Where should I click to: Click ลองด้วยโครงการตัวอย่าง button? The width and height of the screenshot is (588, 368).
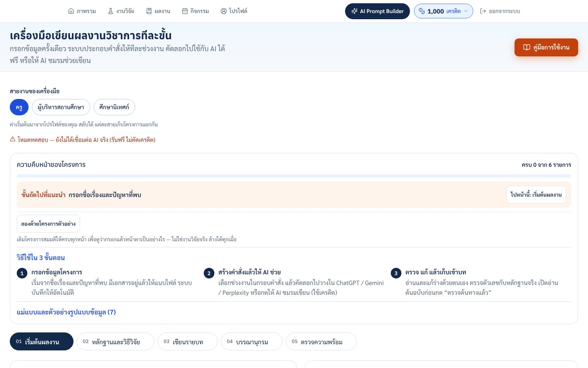point(48,224)
